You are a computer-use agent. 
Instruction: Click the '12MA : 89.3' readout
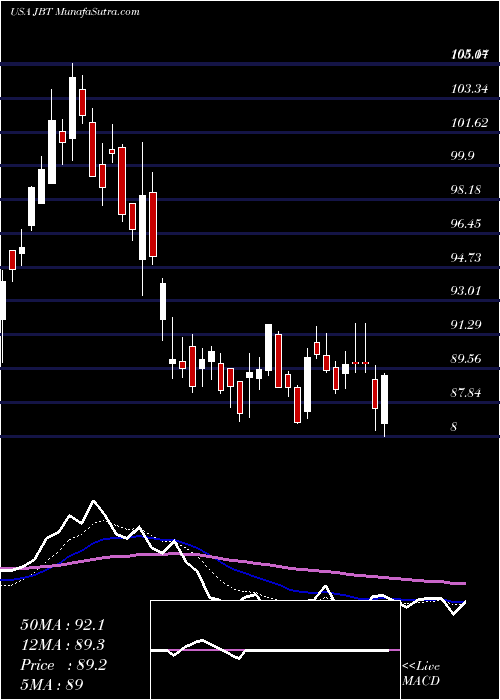pyautogui.click(x=64, y=645)
